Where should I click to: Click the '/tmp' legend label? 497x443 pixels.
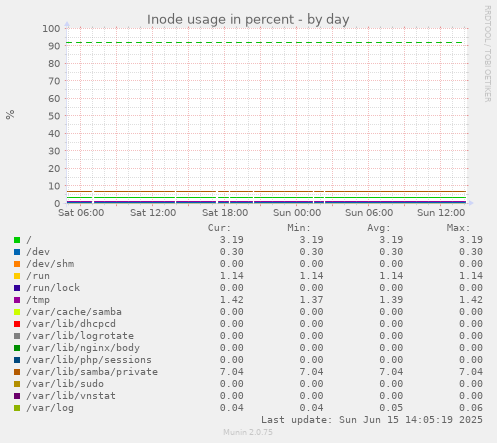[38, 300]
